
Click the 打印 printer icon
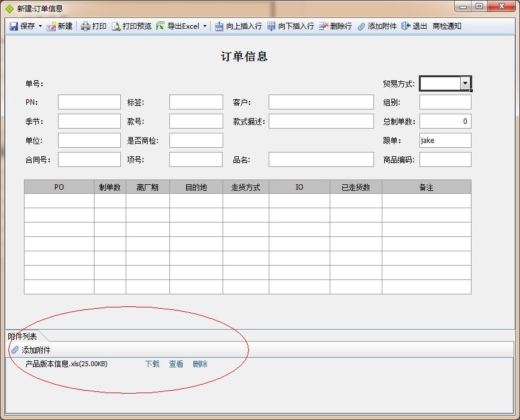pyautogui.click(x=86, y=26)
